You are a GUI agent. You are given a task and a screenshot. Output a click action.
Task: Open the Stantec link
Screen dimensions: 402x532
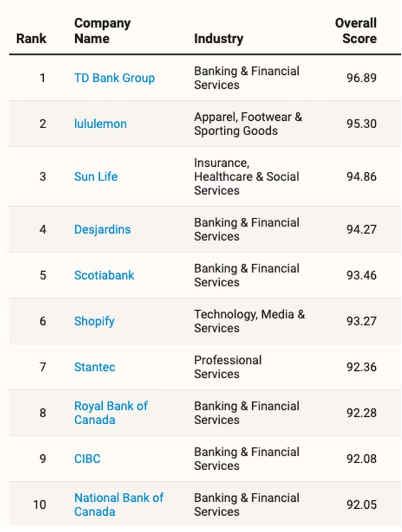(x=95, y=367)
